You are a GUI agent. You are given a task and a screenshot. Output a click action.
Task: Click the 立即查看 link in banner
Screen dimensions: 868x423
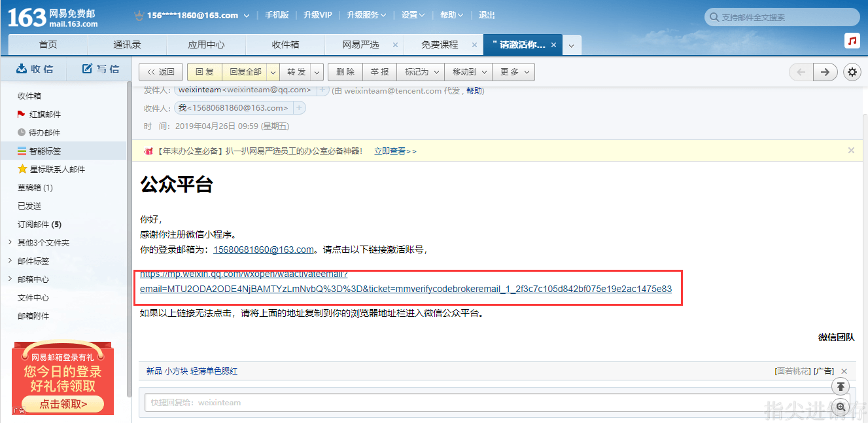[x=395, y=151]
